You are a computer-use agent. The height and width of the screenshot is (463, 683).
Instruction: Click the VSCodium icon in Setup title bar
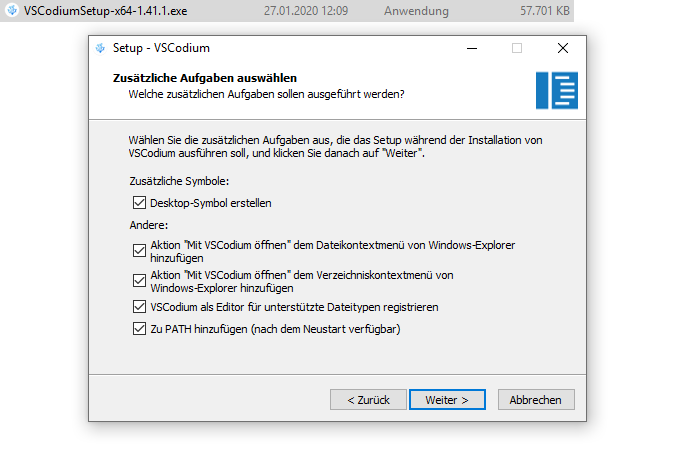pyautogui.click(x=100, y=48)
